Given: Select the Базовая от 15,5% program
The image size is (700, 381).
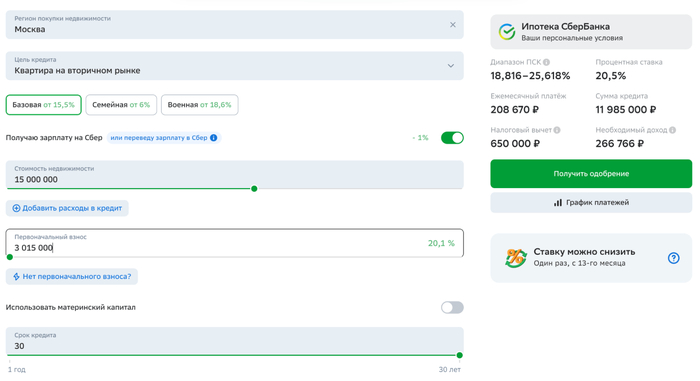Looking at the screenshot, I should (x=44, y=105).
